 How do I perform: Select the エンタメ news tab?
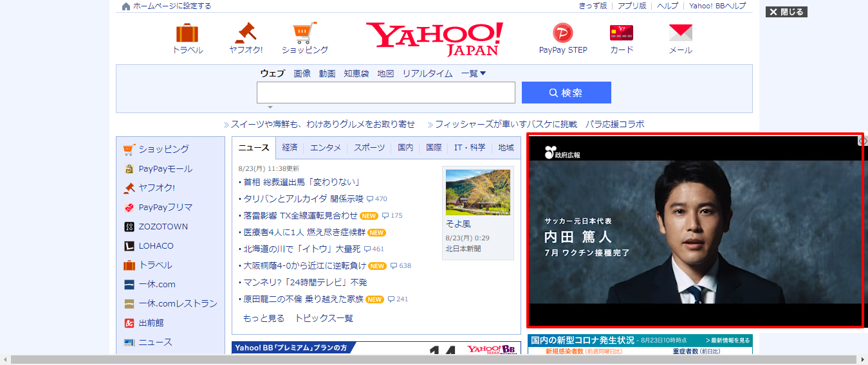tap(326, 148)
